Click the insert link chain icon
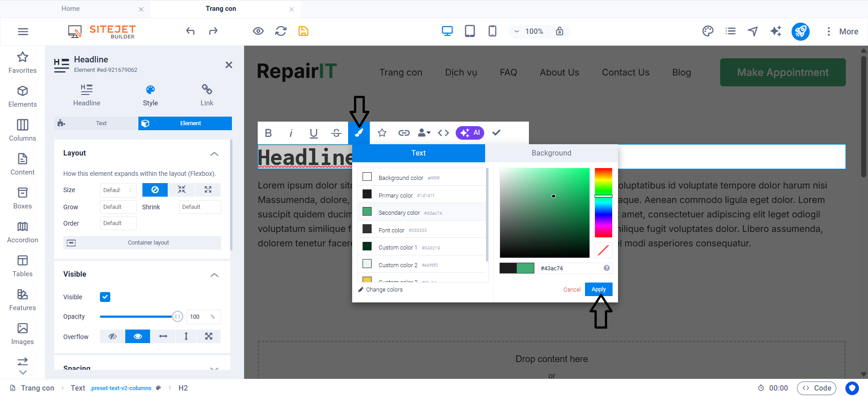 point(404,133)
